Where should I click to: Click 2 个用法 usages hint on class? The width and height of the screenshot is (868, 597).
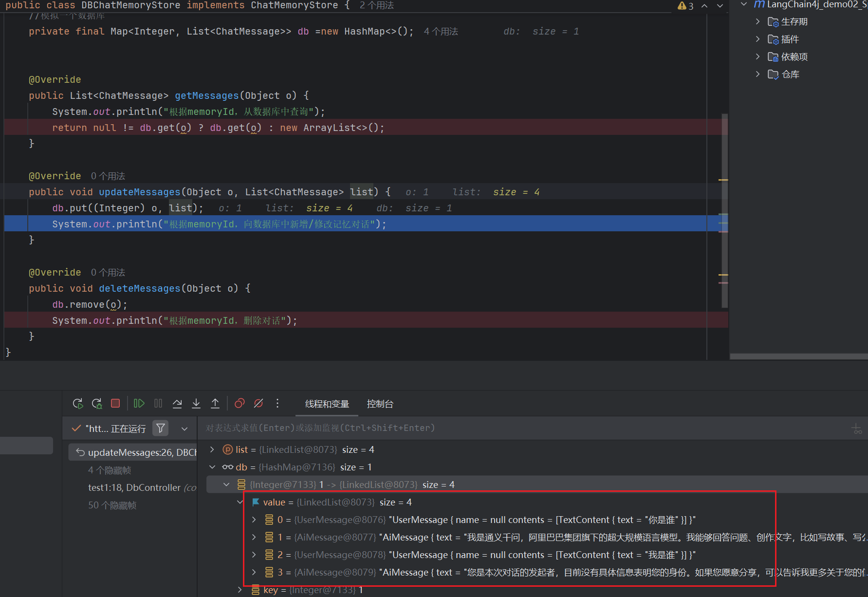click(376, 5)
